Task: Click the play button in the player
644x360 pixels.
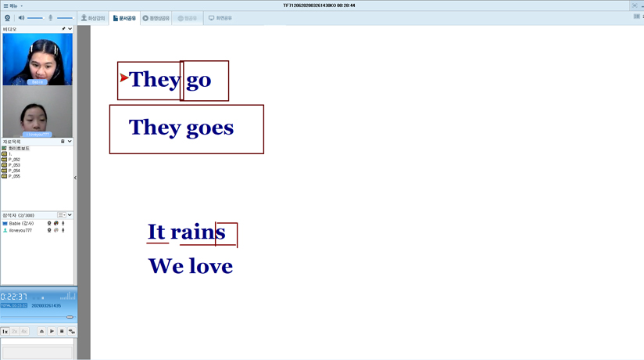Action: coord(52,331)
